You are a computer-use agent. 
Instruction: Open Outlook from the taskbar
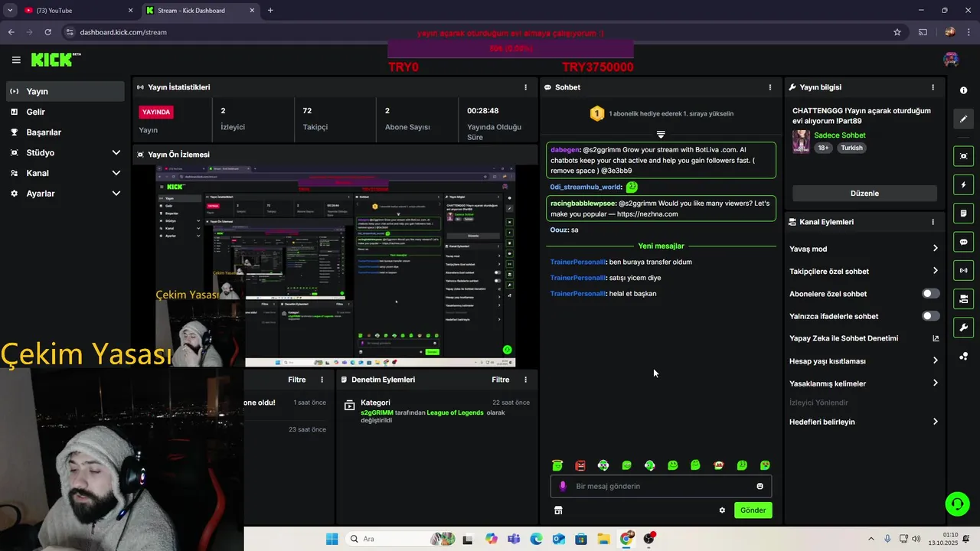(559, 539)
